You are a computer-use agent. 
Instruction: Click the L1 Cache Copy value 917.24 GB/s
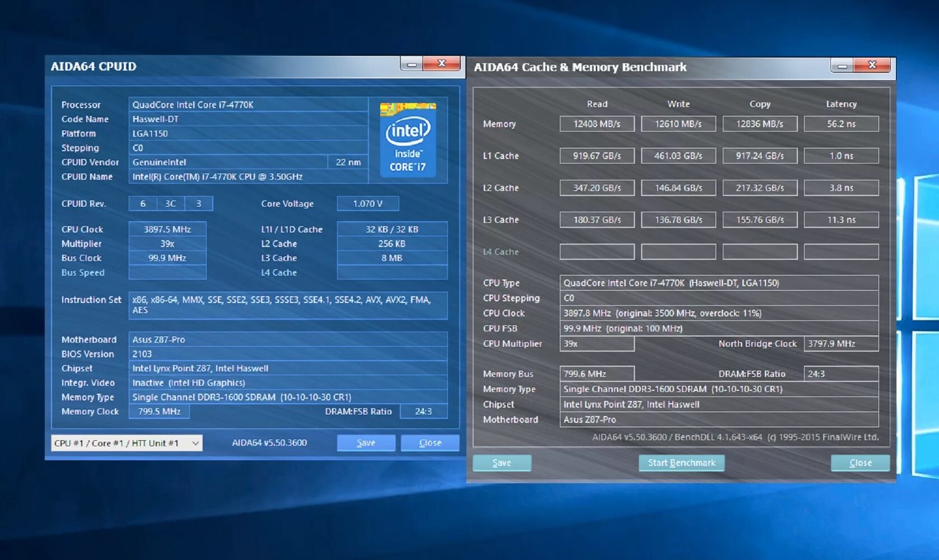coord(760,156)
